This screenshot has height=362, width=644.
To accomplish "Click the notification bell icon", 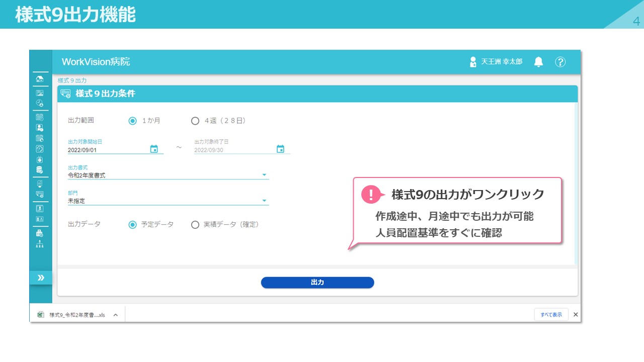I will coord(538,62).
